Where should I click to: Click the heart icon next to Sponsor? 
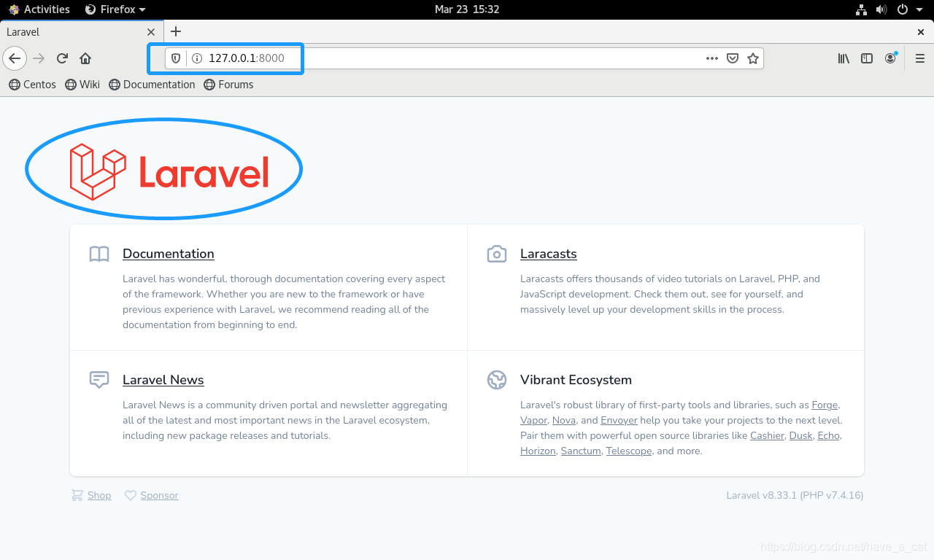[x=130, y=495]
